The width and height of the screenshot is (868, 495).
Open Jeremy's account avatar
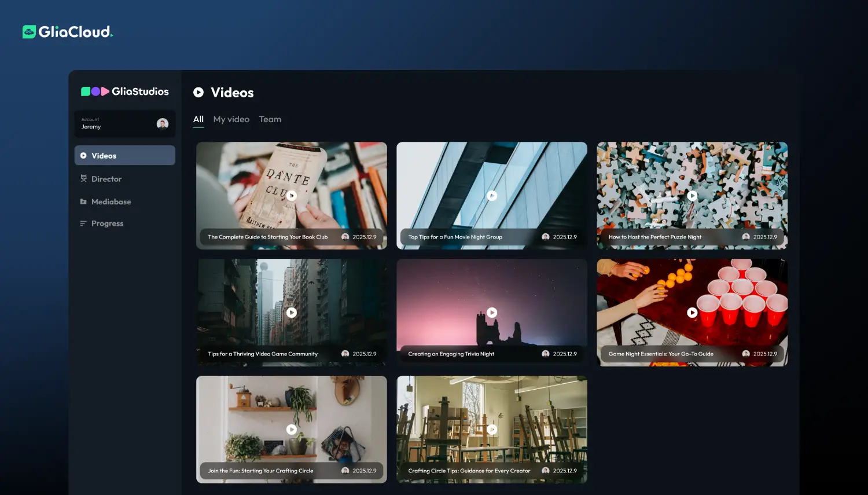click(x=163, y=123)
